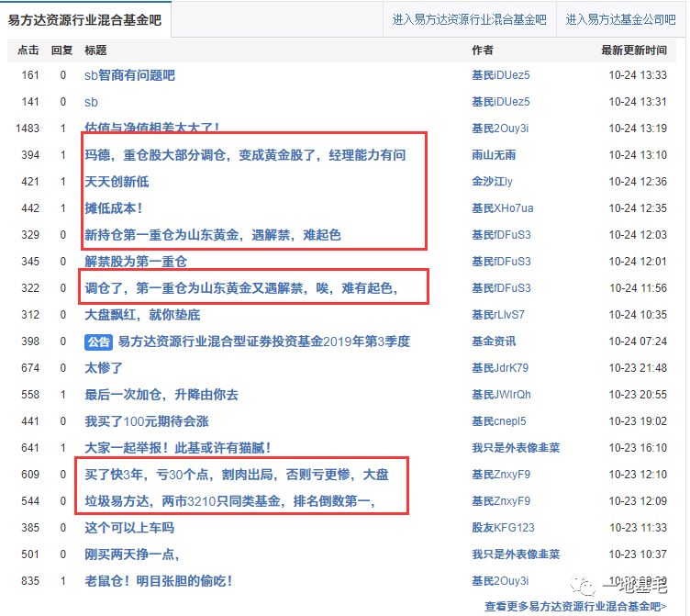Open post 调仓了，第一重仓为山东黄金又遇解禁
690x616 pixels.
click(x=241, y=288)
